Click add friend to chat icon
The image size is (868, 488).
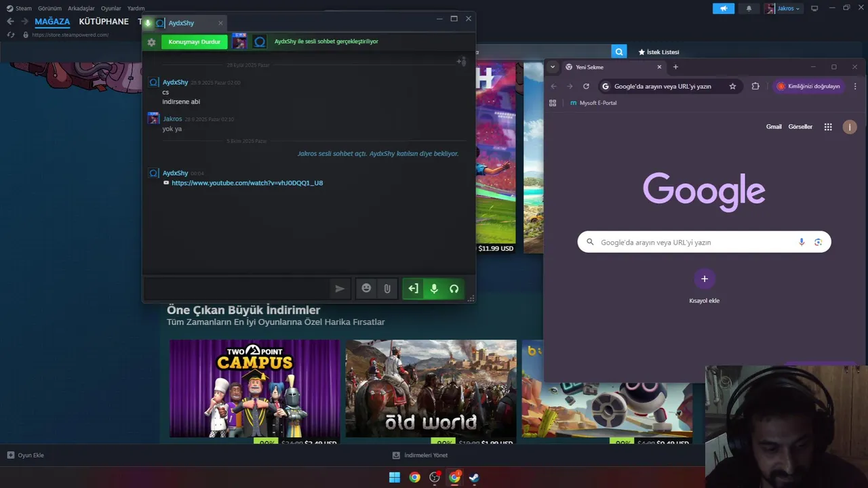[461, 62]
